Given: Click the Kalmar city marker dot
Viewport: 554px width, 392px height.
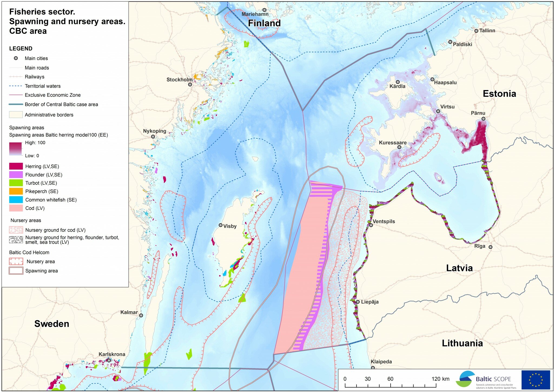Looking at the screenshot, I should (141, 315).
